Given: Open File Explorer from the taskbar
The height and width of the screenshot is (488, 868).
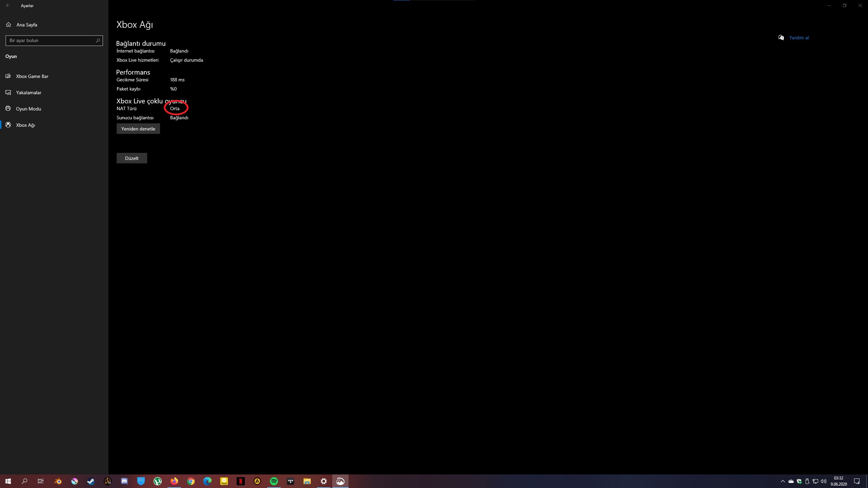Looking at the screenshot, I should [307, 481].
